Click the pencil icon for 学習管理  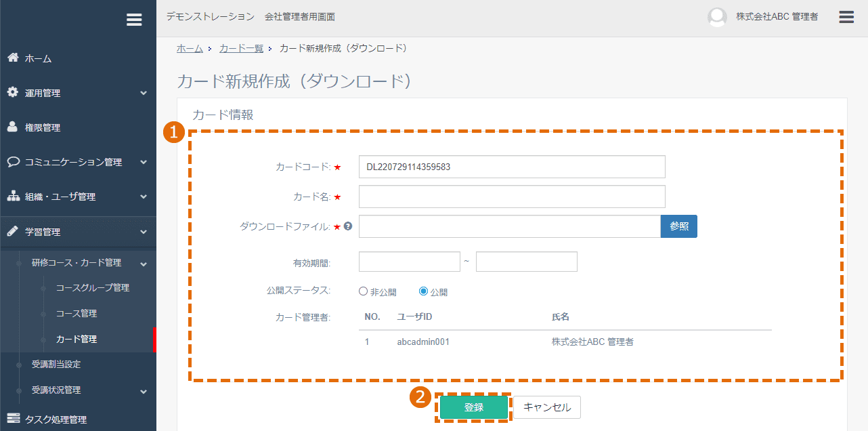[x=13, y=230]
